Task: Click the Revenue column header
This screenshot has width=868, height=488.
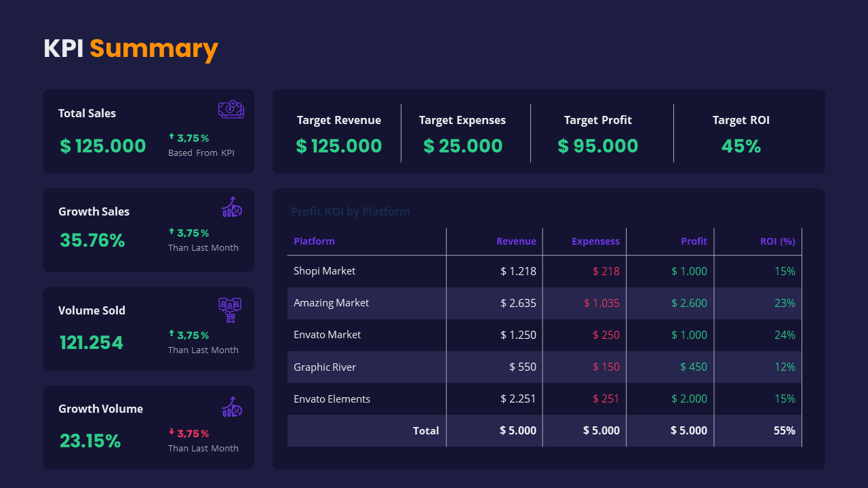Action: (516, 241)
